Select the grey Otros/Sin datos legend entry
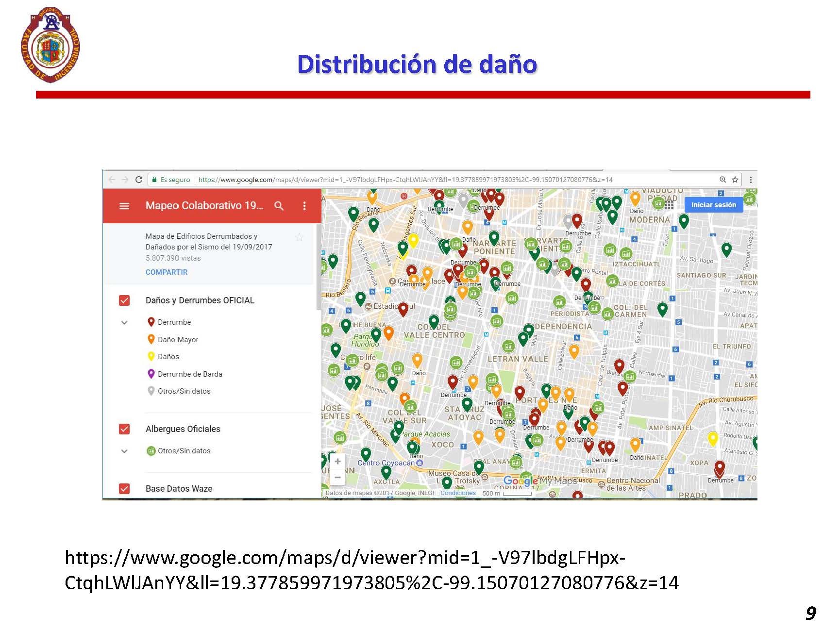 point(179,391)
